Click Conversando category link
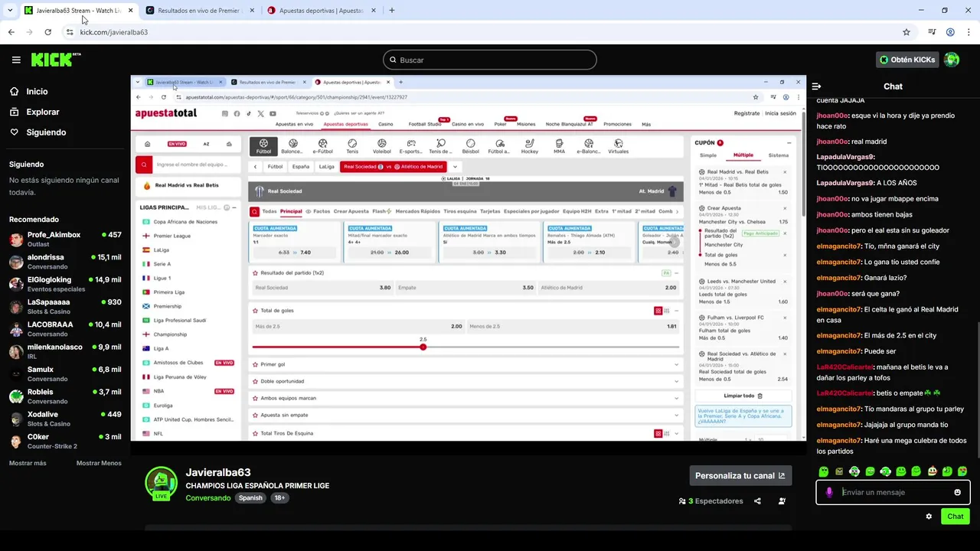The width and height of the screenshot is (980, 551). (x=208, y=497)
